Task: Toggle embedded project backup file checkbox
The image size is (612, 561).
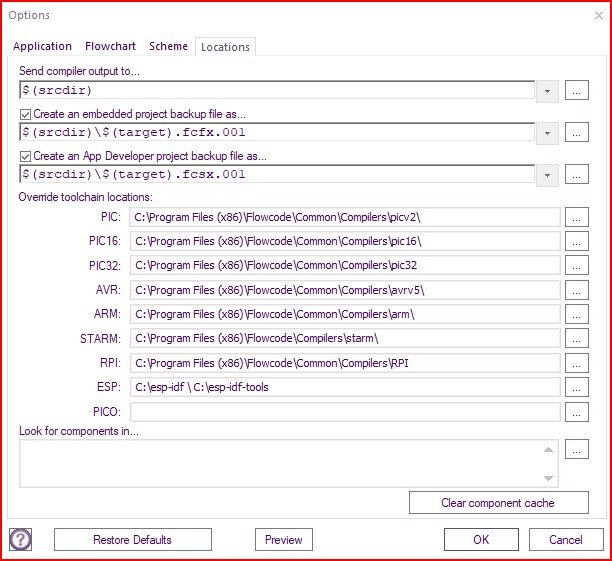Action: (25, 115)
